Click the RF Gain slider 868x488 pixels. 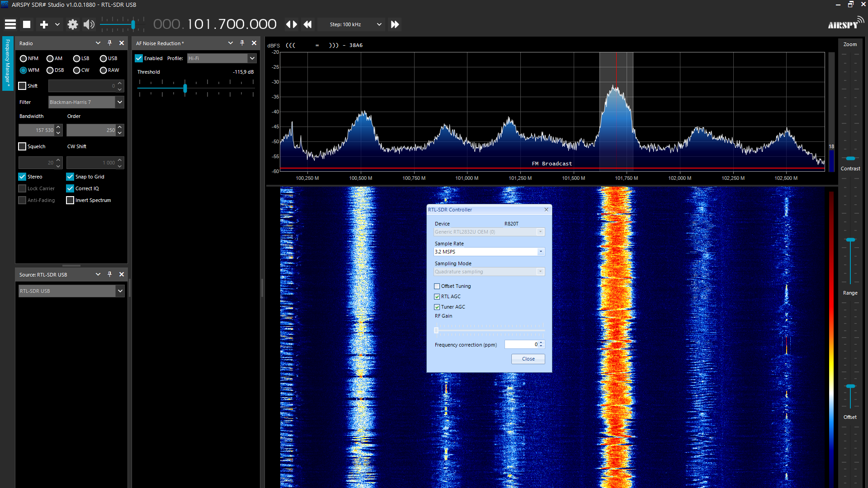point(489,330)
